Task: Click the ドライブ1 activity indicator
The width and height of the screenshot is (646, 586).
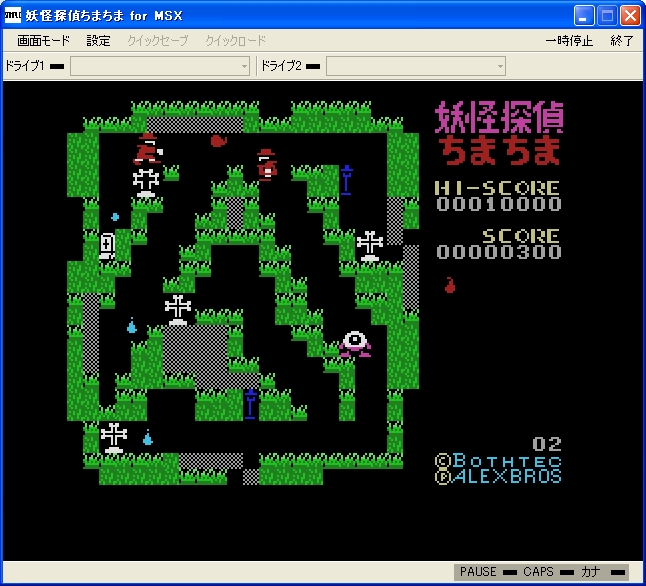Action: [57, 66]
